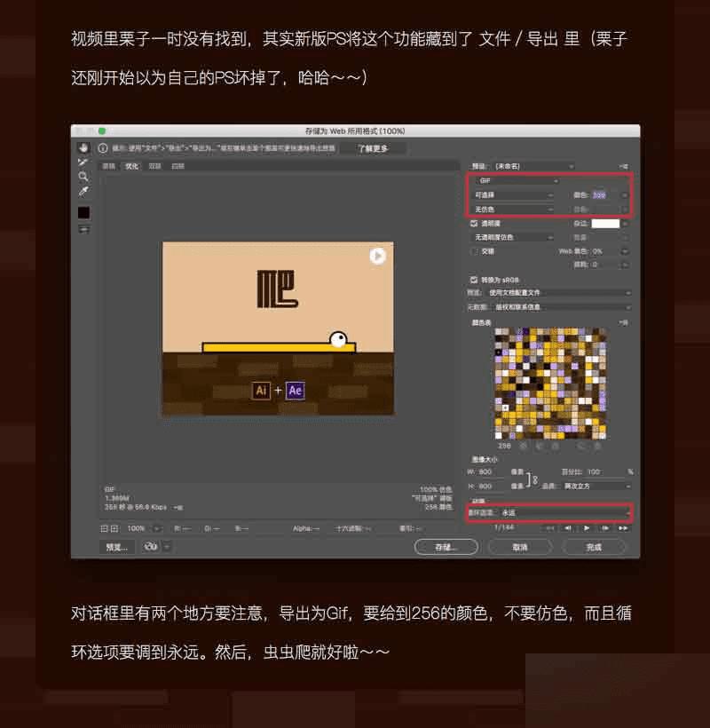Screen dimensions: 710x728
Task: Select the Slice Select tool
Action: point(83,162)
